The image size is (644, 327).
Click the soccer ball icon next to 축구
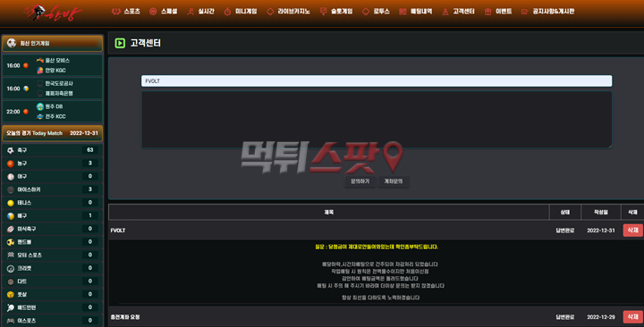pos(11,150)
